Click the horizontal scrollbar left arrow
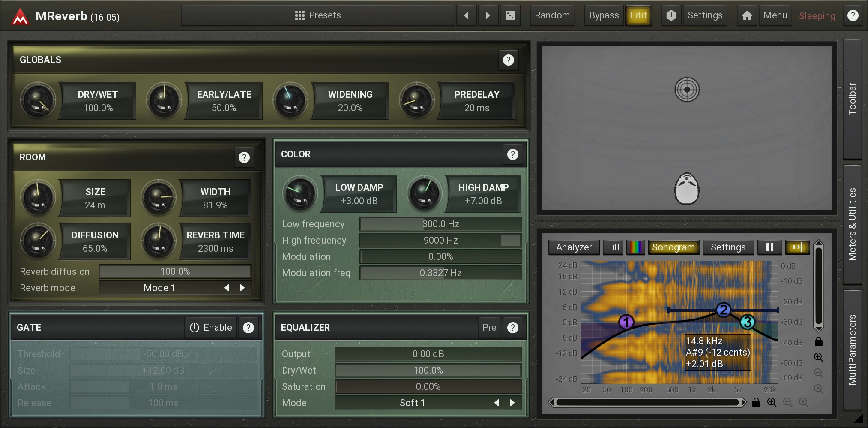Viewport: 868px width, 428px height. point(553,402)
